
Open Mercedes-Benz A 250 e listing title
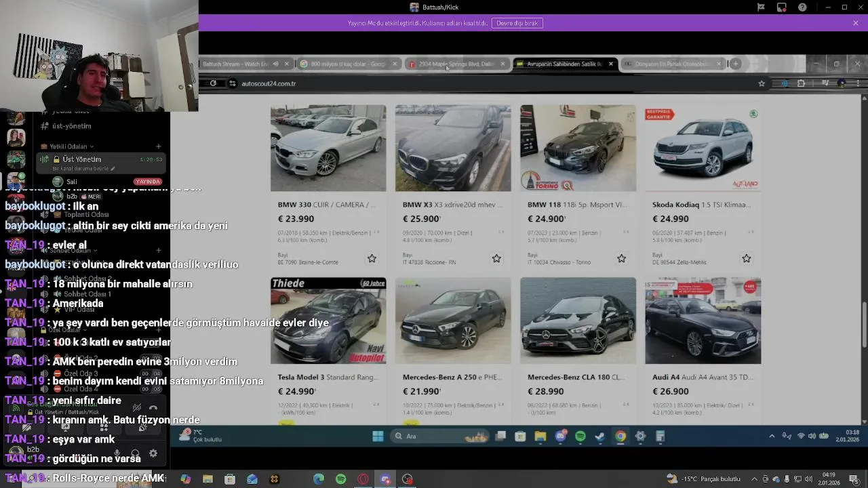pyautogui.click(x=452, y=378)
